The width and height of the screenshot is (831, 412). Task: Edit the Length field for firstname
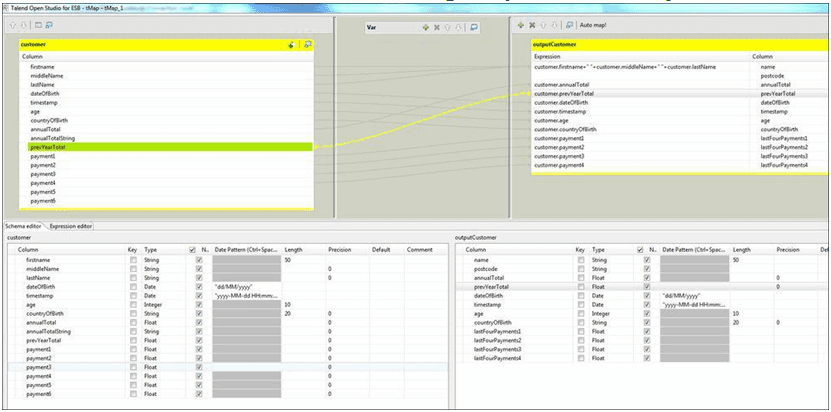point(298,259)
